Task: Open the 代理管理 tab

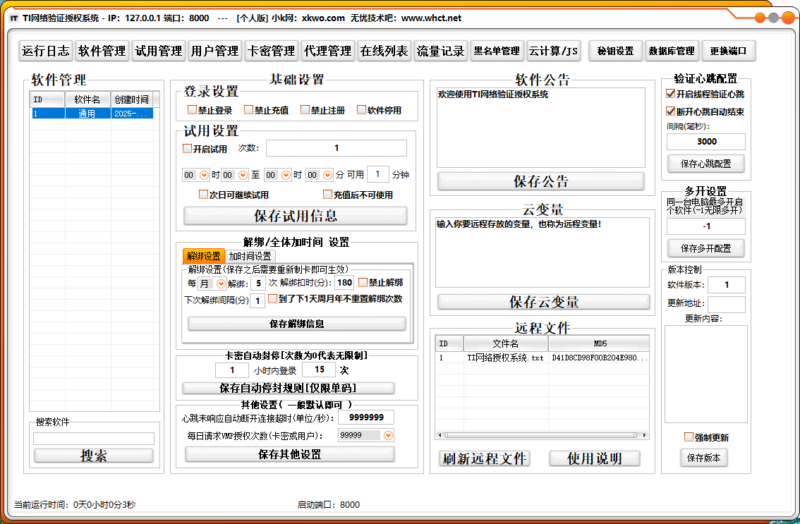Action: 328,51
